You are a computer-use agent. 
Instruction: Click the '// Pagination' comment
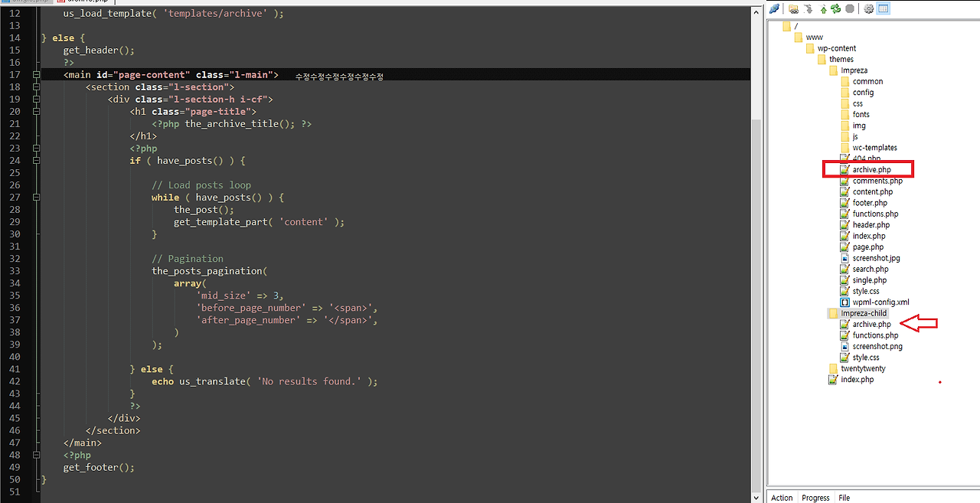tap(188, 259)
